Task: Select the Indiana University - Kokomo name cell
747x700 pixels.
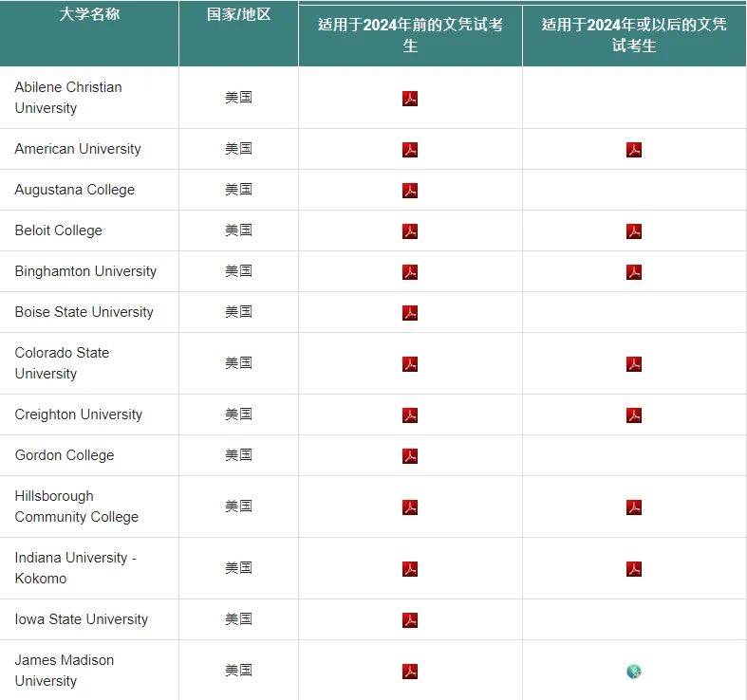Action: tap(89, 568)
